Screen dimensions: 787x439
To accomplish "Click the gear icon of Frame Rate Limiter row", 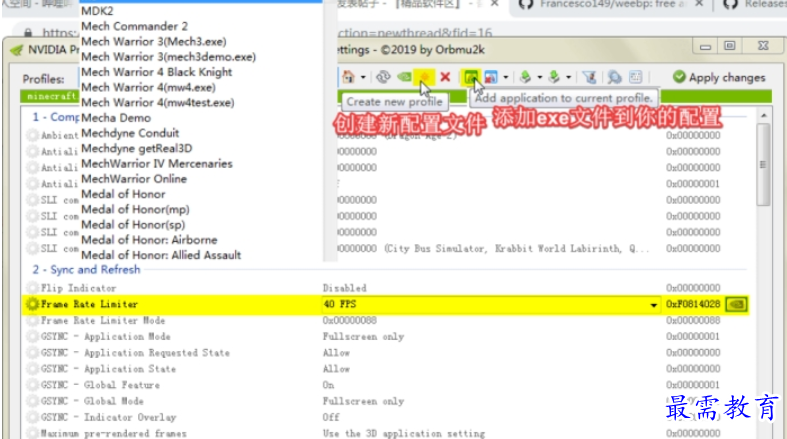I will pos(33,304).
